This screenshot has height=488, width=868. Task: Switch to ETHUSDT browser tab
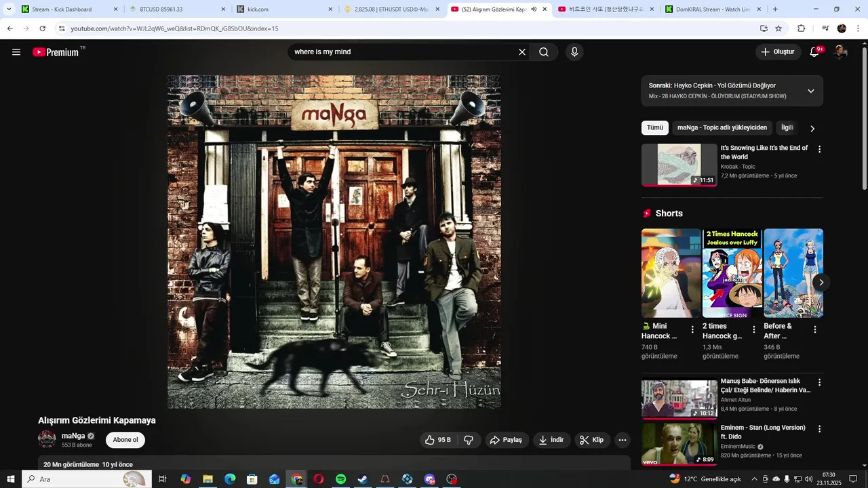[391, 9]
